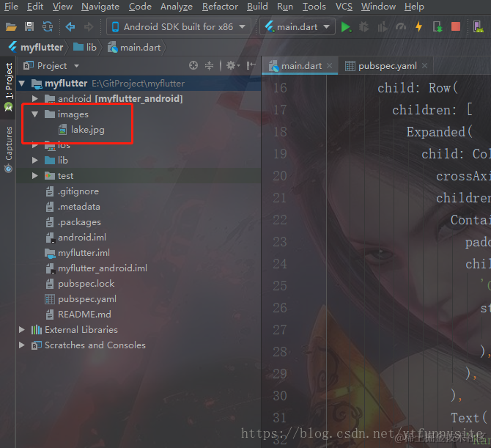Select myflutter.iml file
Viewport: 491px width, 448px height.
(78, 252)
